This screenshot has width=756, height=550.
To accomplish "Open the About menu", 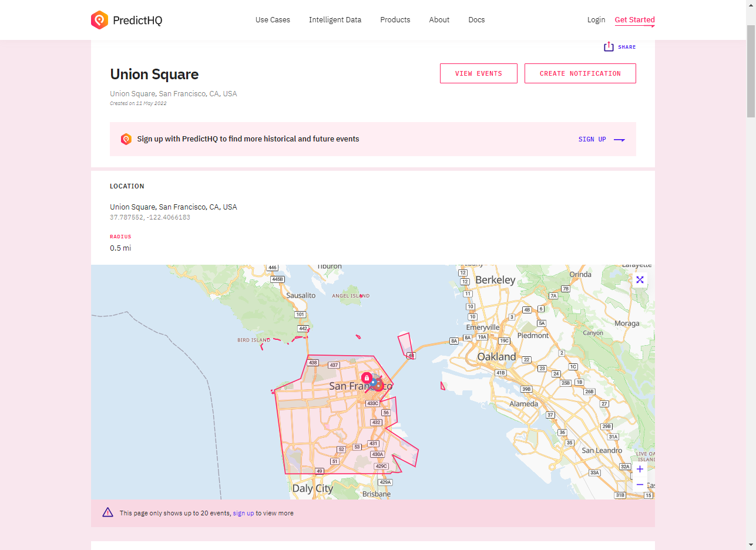I will click(x=439, y=20).
